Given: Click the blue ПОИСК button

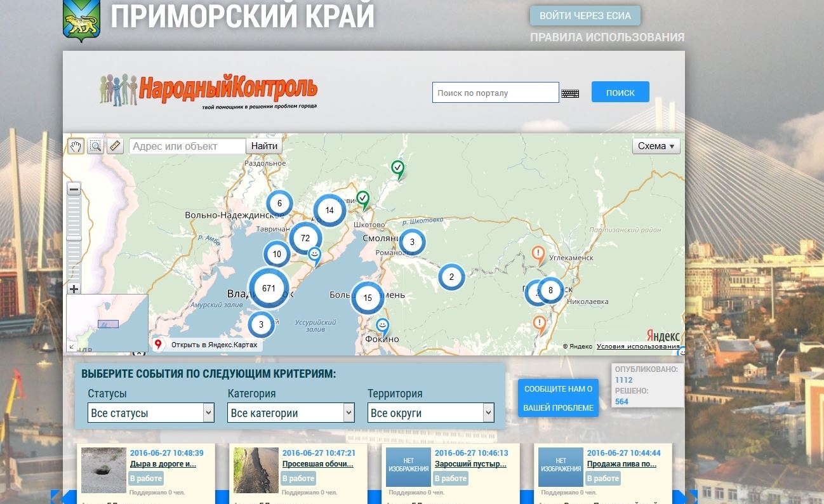Looking at the screenshot, I should (x=620, y=92).
